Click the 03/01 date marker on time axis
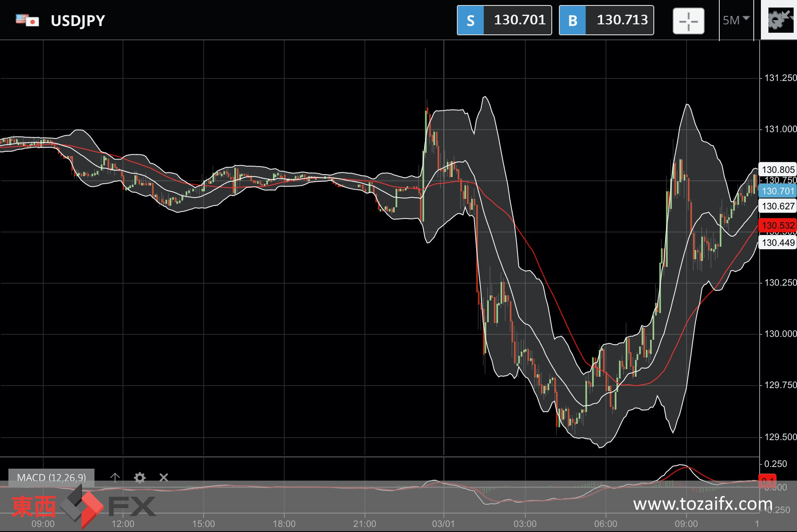The height and width of the screenshot is (532, 797). click(x=443, y=524)
